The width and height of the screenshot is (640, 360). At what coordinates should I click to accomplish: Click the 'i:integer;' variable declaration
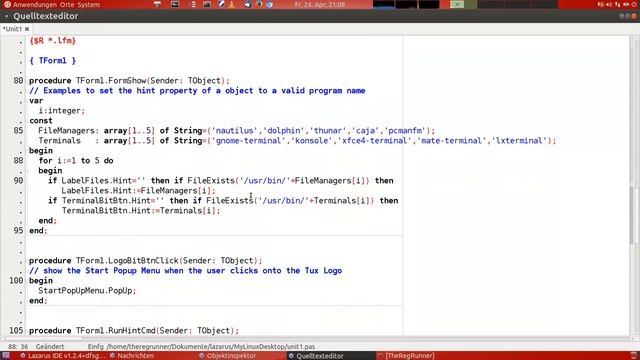(62, 111)
